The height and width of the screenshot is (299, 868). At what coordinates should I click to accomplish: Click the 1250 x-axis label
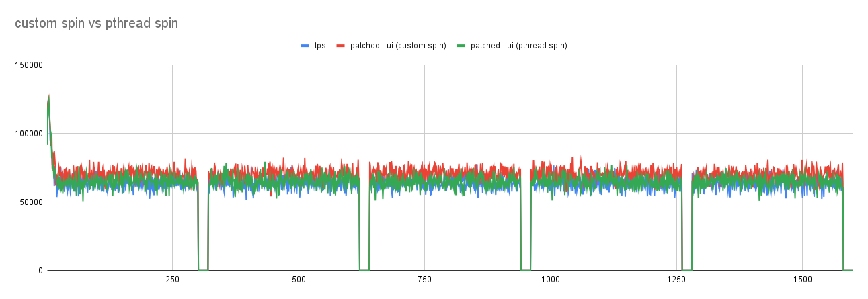tap(676, 279)
